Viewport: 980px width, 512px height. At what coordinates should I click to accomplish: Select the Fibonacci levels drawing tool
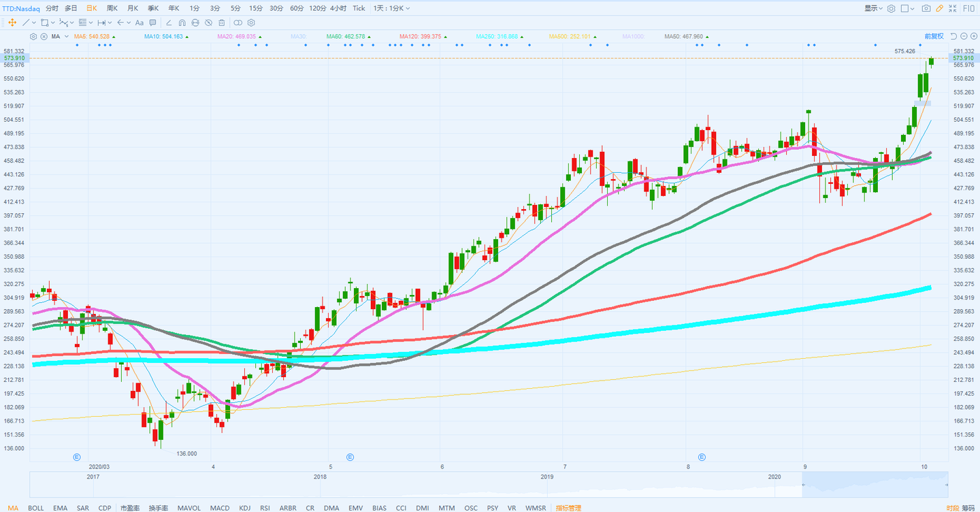pos(82,22)
